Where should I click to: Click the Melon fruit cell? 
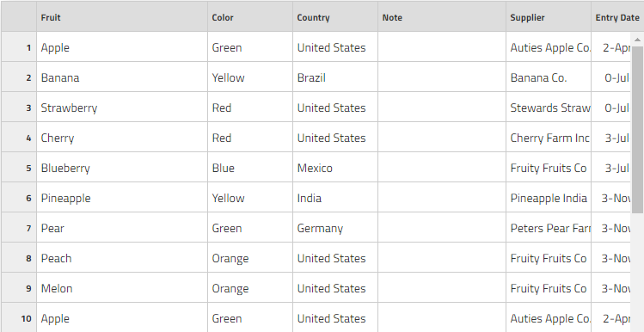122,287
